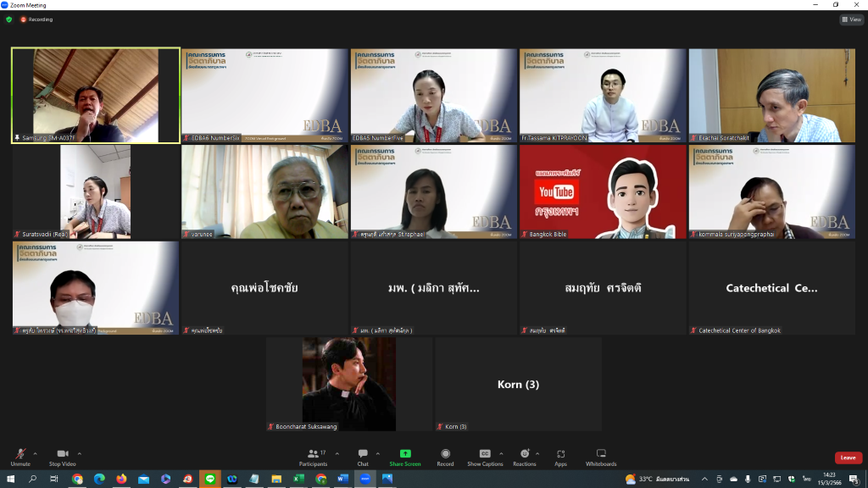Expand the Show Captions options arrow

502,454
